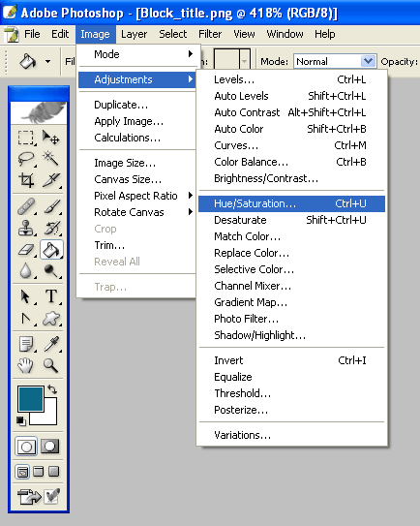The image size is (420, 526).
Task: Open the View menu
Action: click(x=244, y=34)
